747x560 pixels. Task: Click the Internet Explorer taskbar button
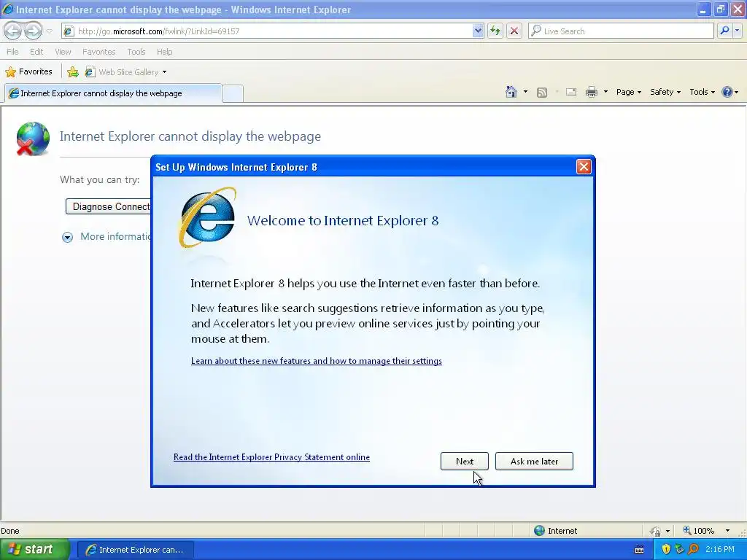coord(135,550)
